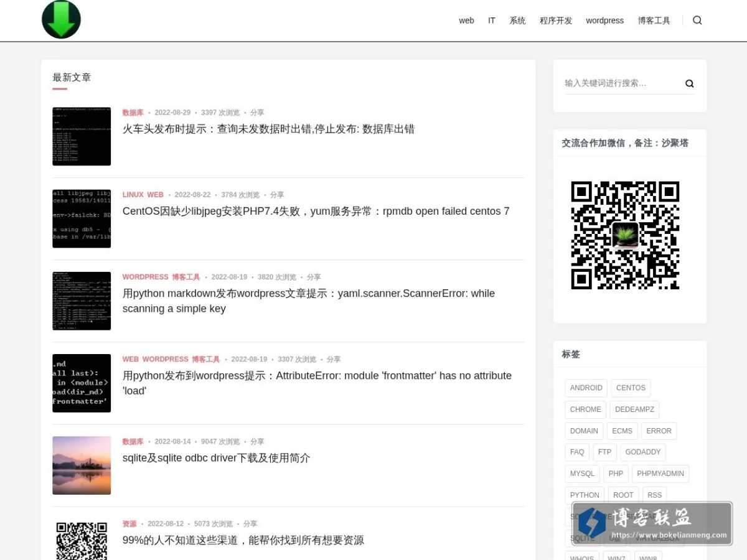Select the PHPMYADMIN tag
This screenshot has width=747, height=560.
coord(660,474)
